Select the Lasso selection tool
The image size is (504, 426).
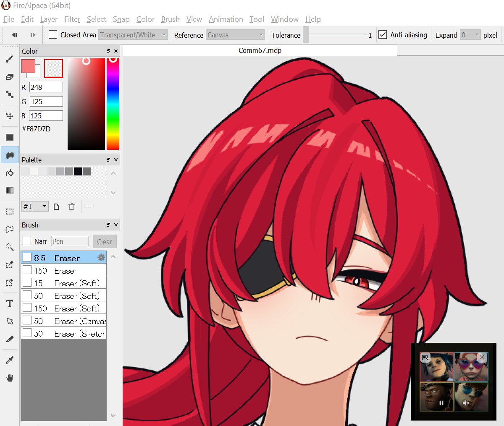click(10, 229)
